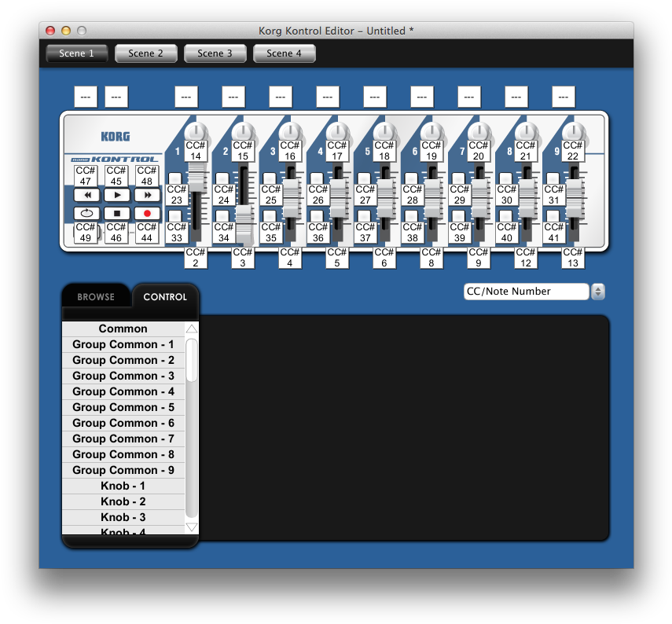Toggle the CC#2 button below channel 1 fader
This screenshot has width=672, height=624.
pos(196,258)
